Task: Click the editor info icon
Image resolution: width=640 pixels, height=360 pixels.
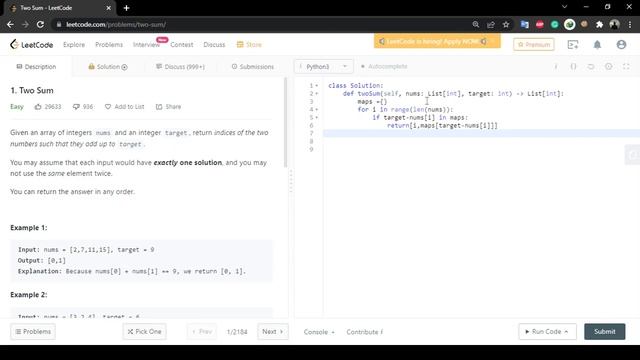Action: click(556, 66)
